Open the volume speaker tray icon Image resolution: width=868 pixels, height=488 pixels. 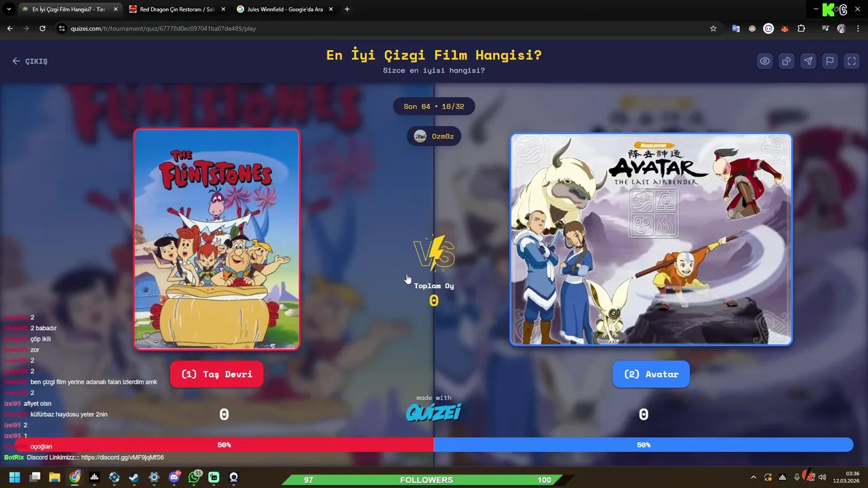click(823, 477)
